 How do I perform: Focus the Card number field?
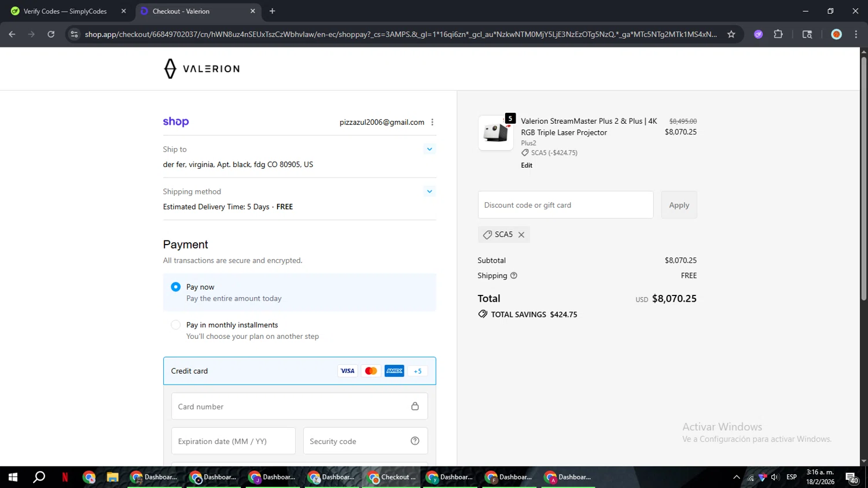[299, 406]
